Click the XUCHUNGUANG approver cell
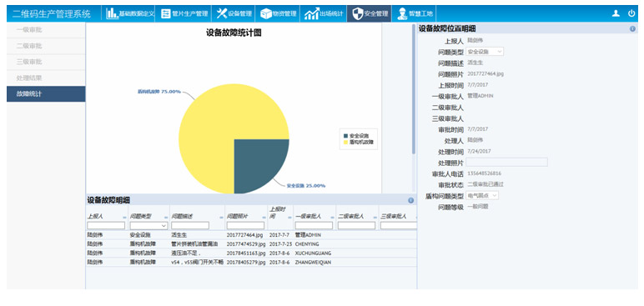Viewport: 644px width, 306px height. coord(313,253)
